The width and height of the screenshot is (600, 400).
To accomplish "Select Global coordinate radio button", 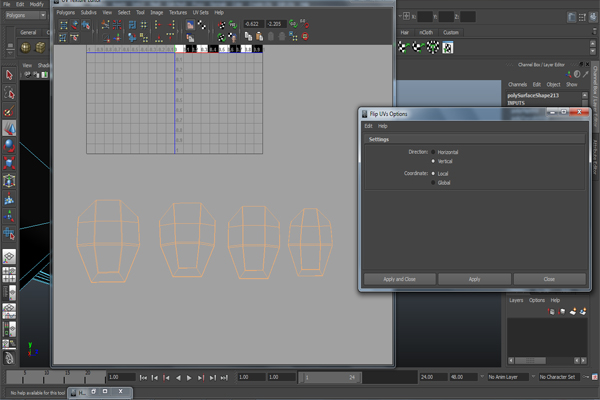I will [x=433, y=183].
